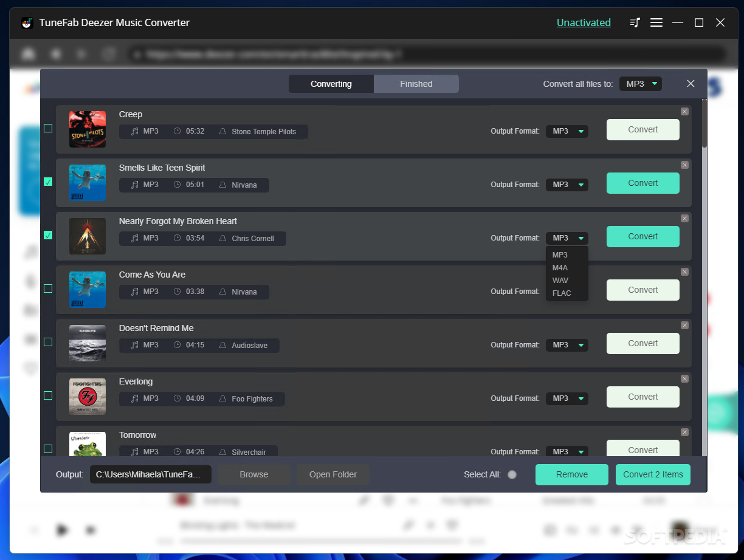
Task: Click artist icon beside Chris Cornell
Action: 223,238
